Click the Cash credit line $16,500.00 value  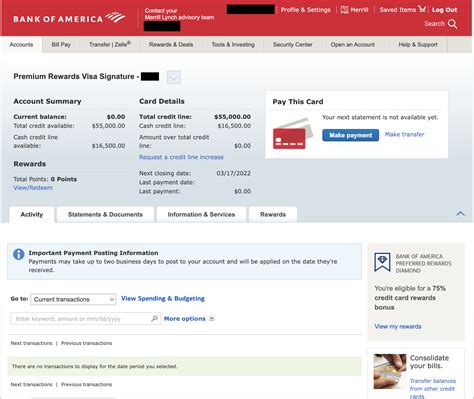pyautogui.click(x=234, y=126)
